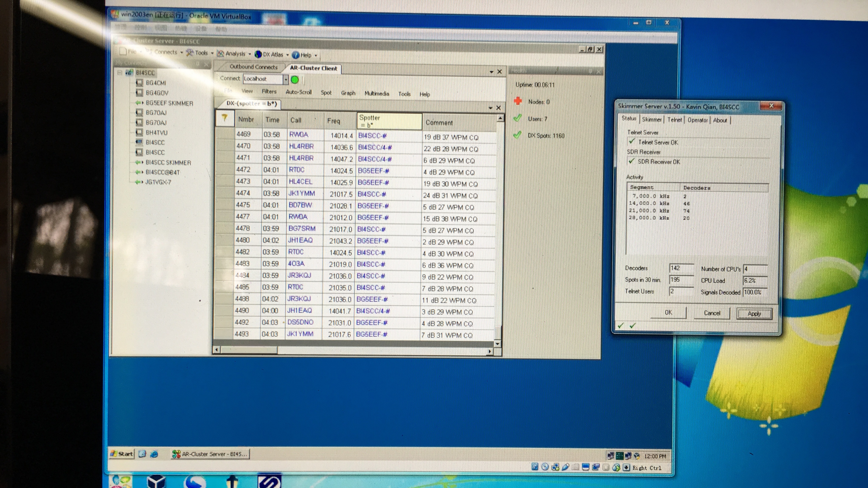
Task: Select BG4CMI user in the tree
Action: pos(156,83)
